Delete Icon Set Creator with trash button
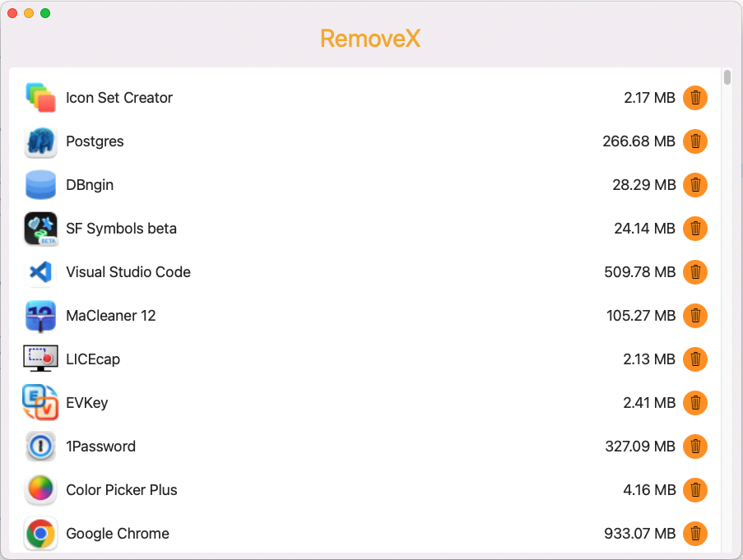This screenshot has width=743, height=560. click(x=695, y=98)
